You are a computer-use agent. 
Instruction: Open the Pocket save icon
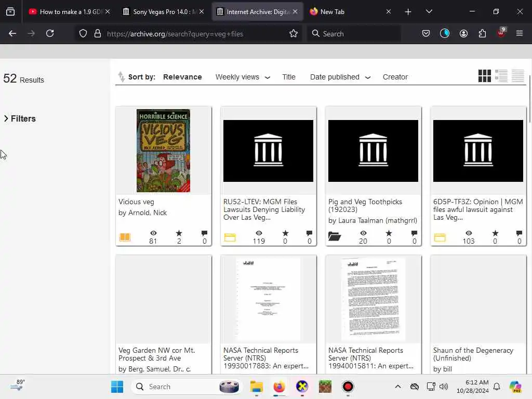(426, 33)
